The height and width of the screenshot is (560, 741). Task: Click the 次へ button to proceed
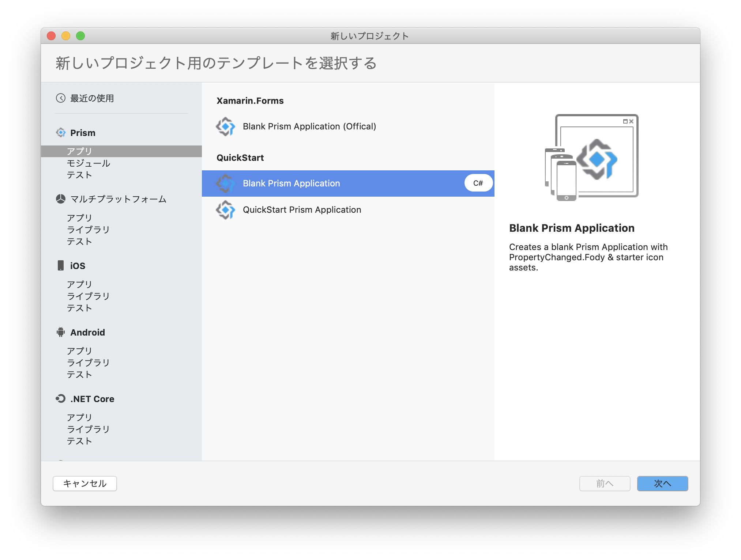tap(662, 483)
